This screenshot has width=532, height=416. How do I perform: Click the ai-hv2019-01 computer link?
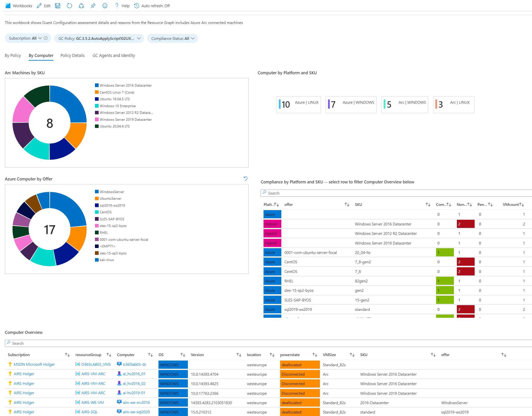point(134,393)
